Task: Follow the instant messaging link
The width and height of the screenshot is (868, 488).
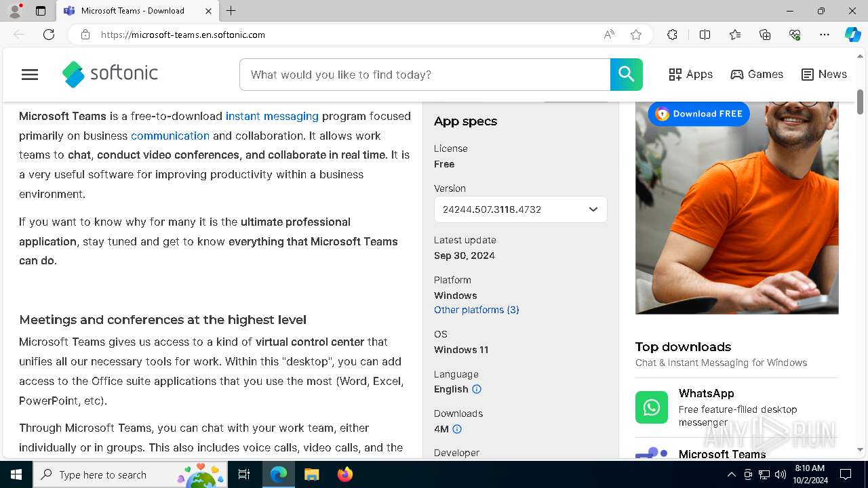Action: 272,116
